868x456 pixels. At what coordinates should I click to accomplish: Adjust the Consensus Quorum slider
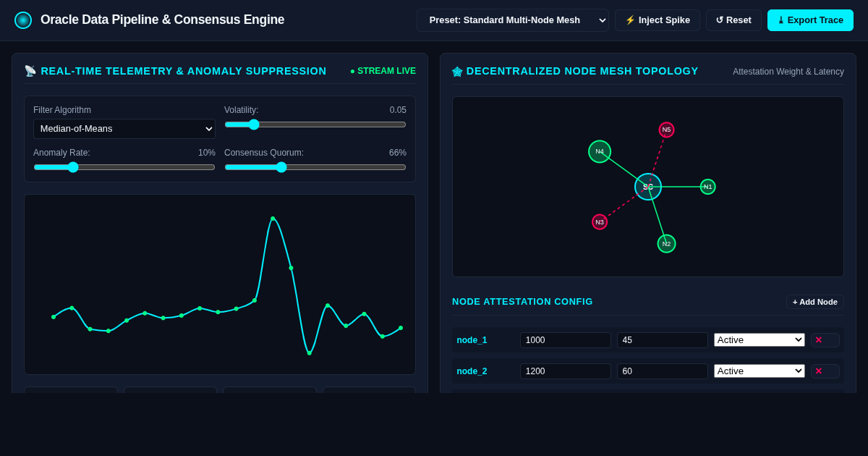point(315,167)
